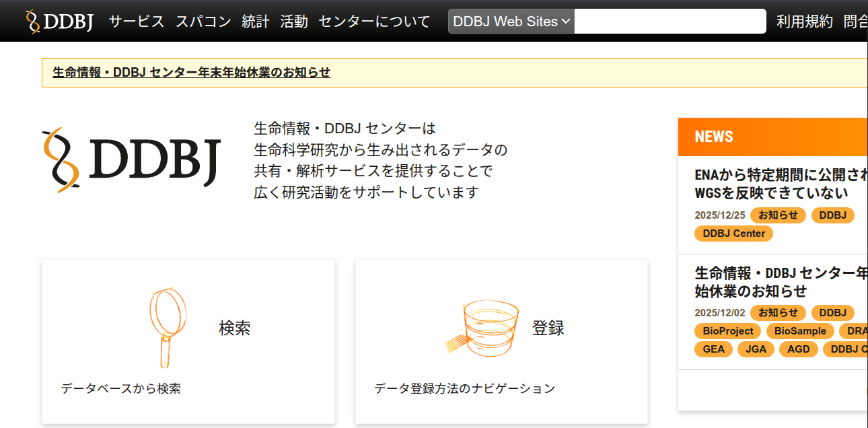
Task: Select the GEA tag
Action: point(713,349)
